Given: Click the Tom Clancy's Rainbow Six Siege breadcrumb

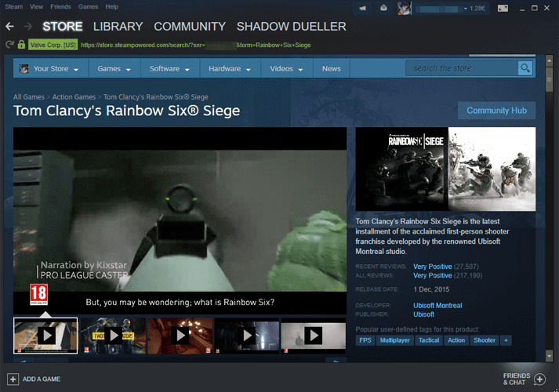Looking at the screenshot, I should [156, 97].
